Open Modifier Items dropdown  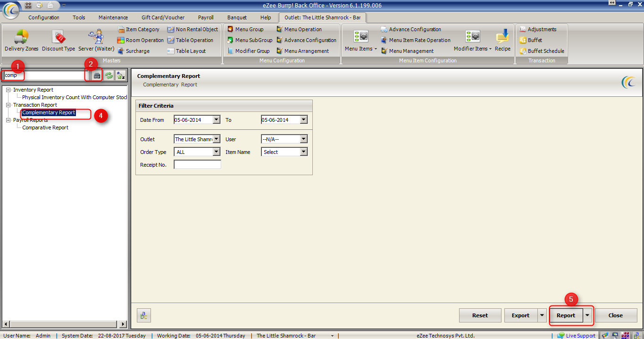point(473,41)
